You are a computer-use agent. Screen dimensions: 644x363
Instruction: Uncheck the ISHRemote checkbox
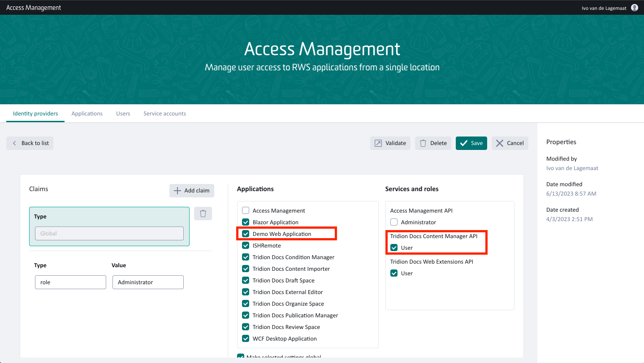coord(246,245)
